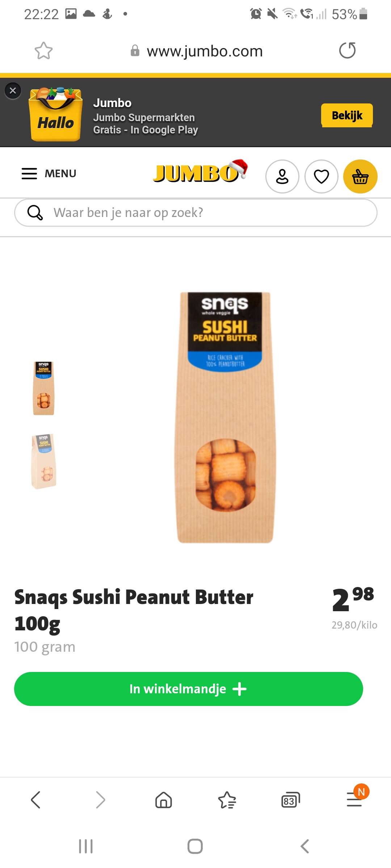
Task: Go back with browser back arrow
Action: tap(35, 800)
